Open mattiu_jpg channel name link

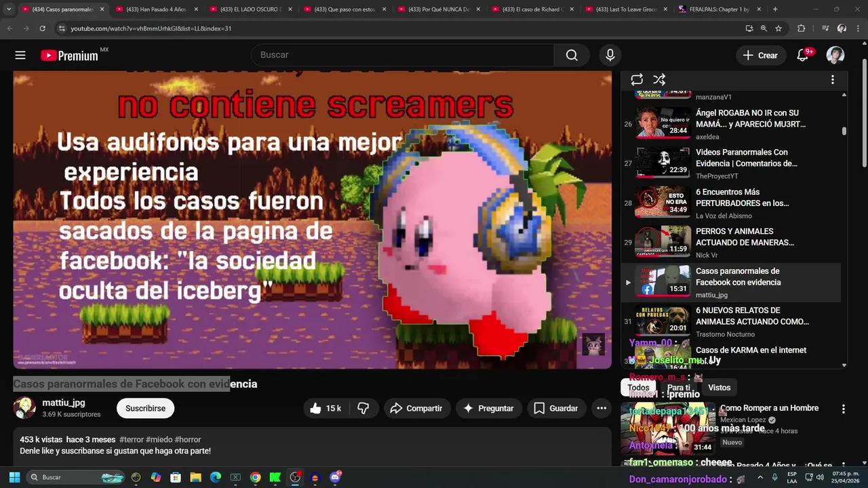coord(64,403)
